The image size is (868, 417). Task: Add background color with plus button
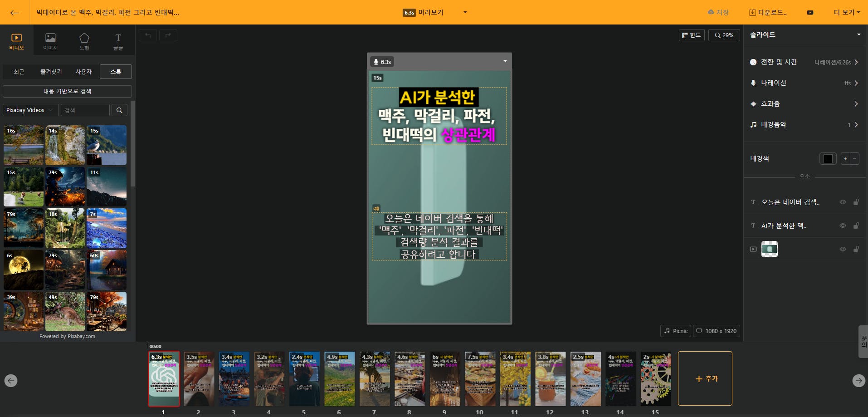(845, 159)
